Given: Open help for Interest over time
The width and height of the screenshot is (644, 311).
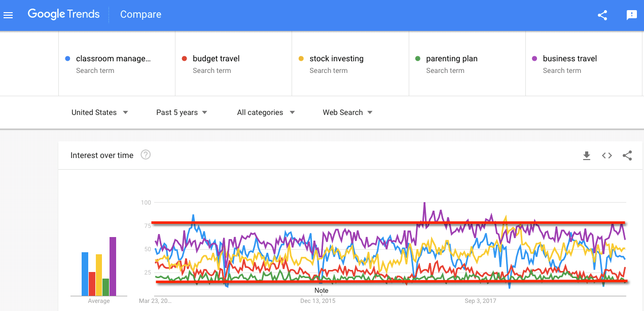Looking at the screenshot, I should [x=146, y=155].
